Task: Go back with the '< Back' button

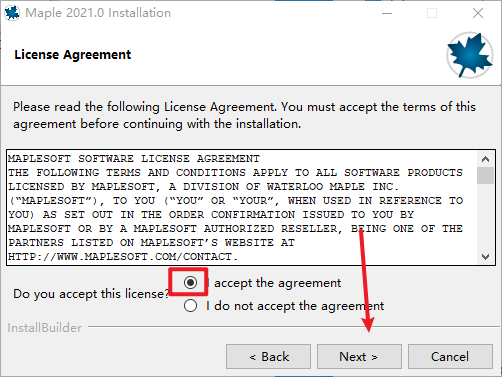Action: click(269, 357)
